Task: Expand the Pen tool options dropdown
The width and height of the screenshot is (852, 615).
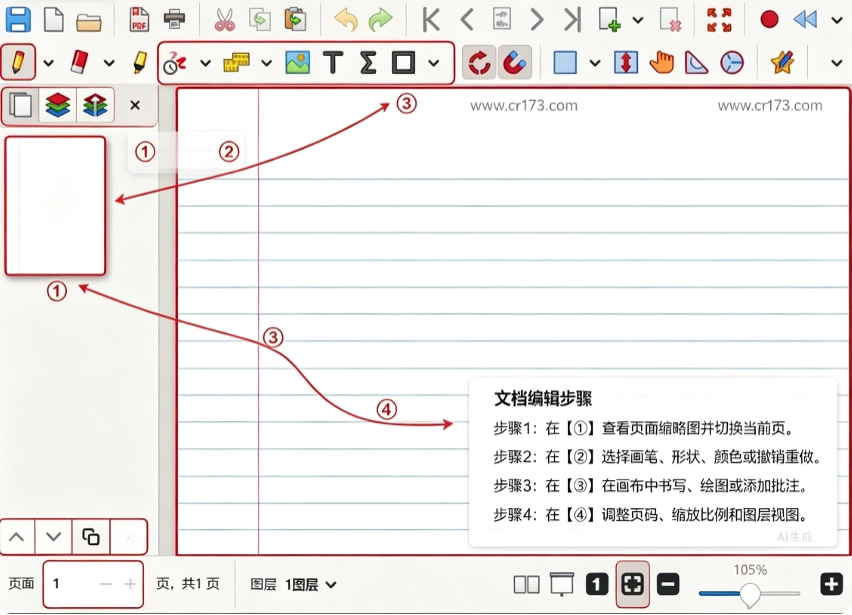Action: click(48, 63)
